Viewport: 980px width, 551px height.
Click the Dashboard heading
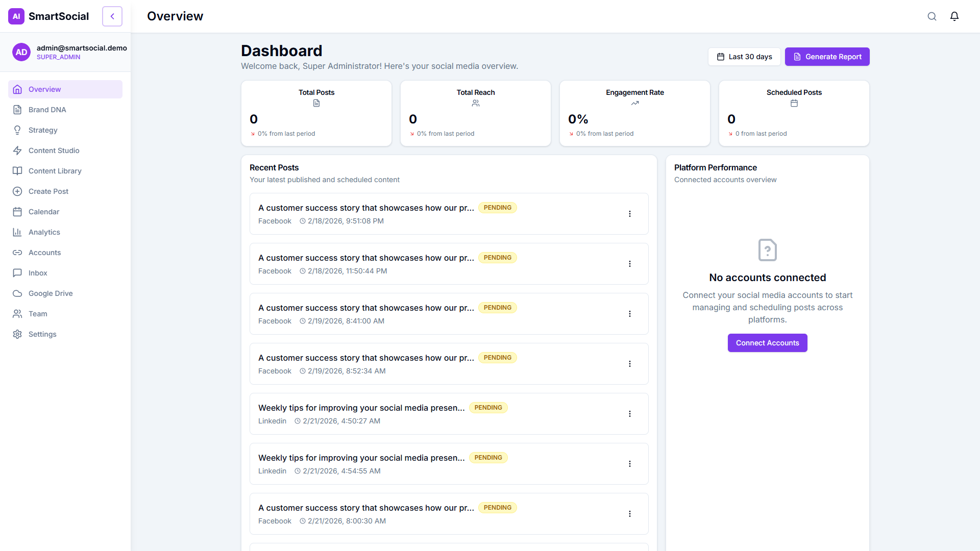(281, 51)
